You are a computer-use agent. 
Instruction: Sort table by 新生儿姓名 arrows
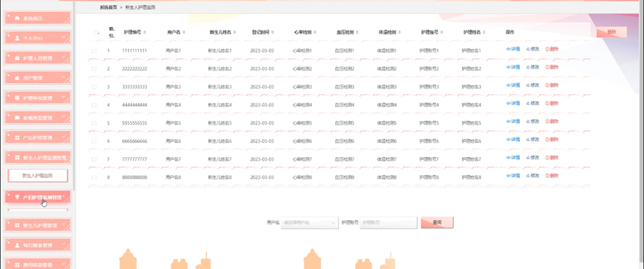click(x=234, y=32)
